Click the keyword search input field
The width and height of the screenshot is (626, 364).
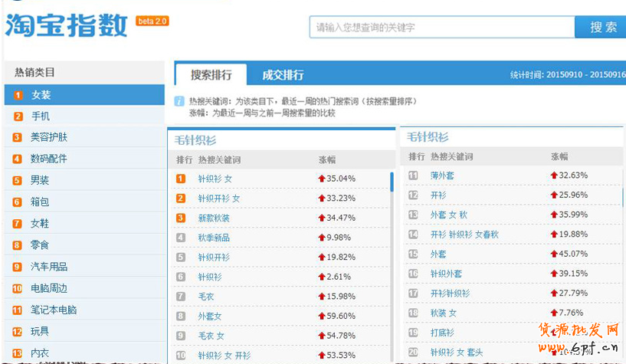(x=442, y=27)
